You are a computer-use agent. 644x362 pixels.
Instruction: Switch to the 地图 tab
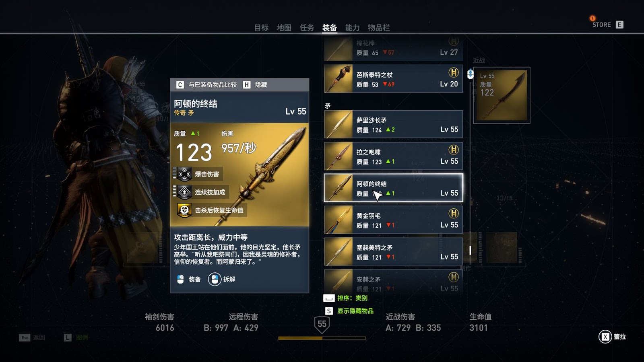click(x=284, y=27)
